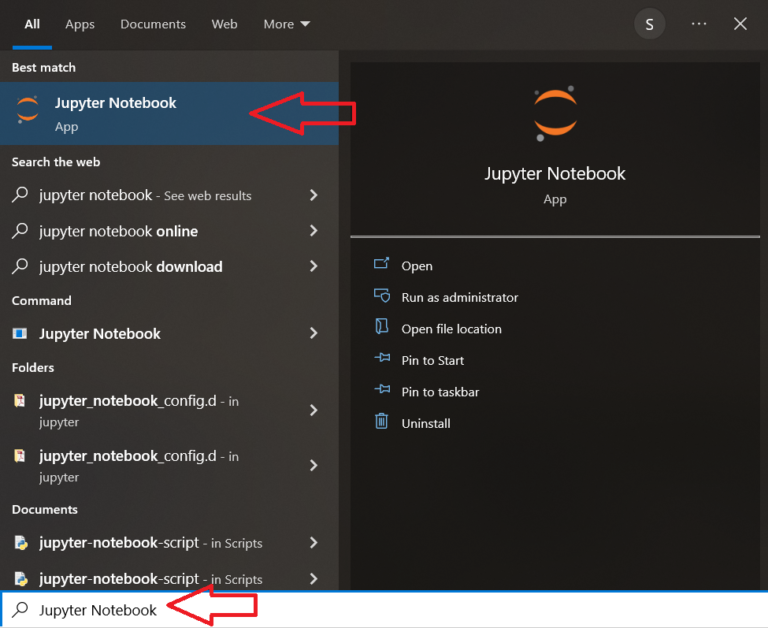
Task: Switch to the Documents search tab
Action: [x=153, y=24]
